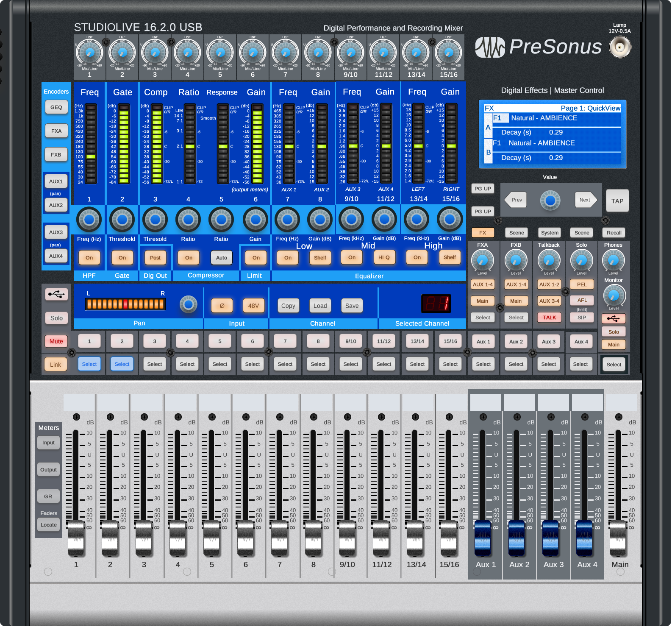Switch encoders to FXA
The width and height of the screenshot is (672, 627).
coord(56,131)
